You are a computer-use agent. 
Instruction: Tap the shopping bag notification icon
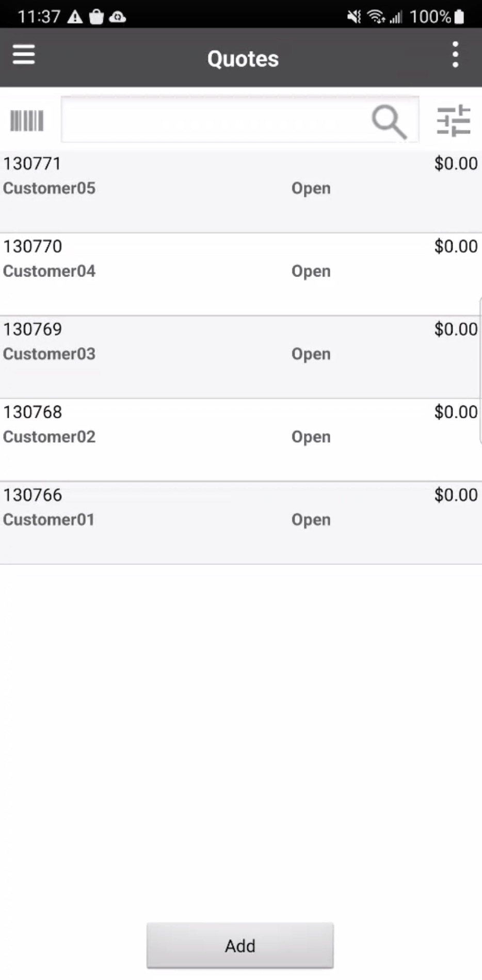[x=97, y=17]
